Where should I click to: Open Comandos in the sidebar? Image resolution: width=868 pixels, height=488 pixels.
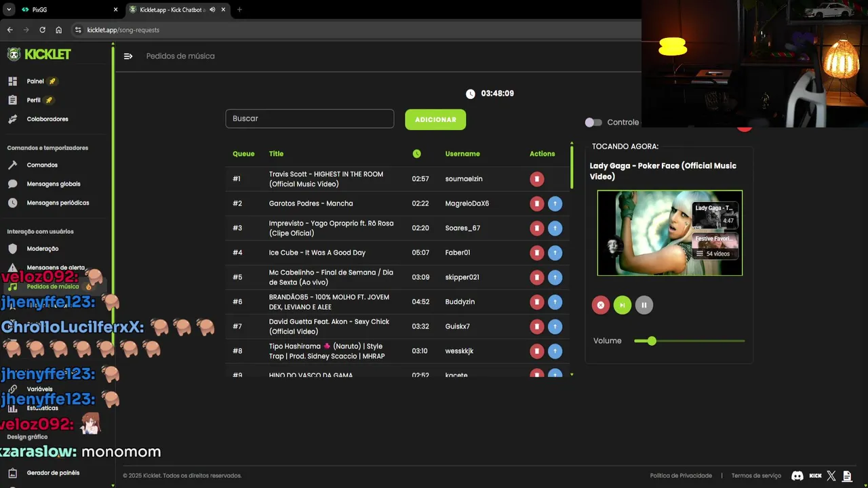[x=42, y=165]
